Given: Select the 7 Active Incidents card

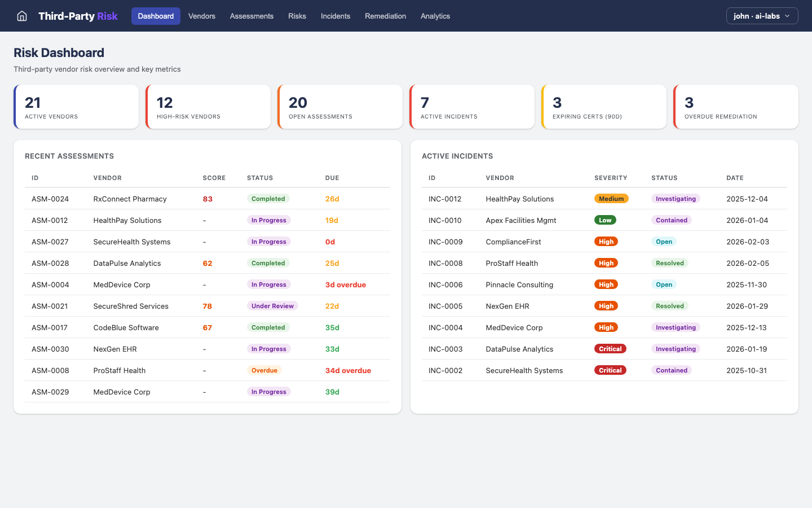Looking at the screenshot, I should click(x=472, y=106).
